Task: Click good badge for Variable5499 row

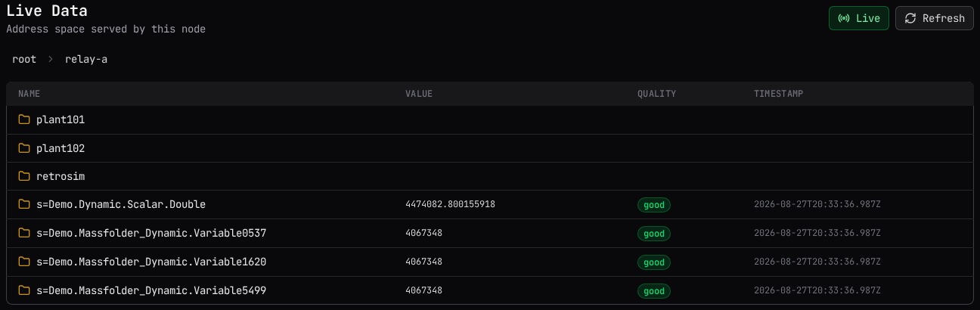Action: [x=654, y=291]
